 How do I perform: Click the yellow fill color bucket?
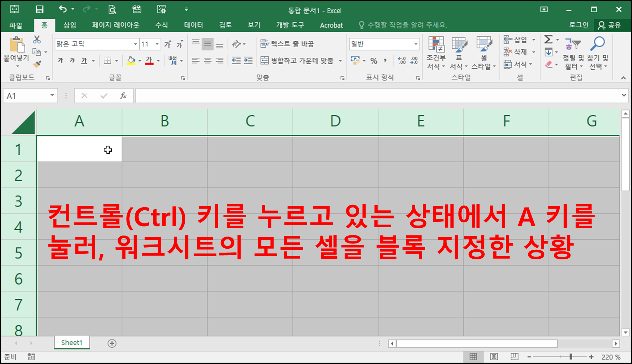(131, 60)
